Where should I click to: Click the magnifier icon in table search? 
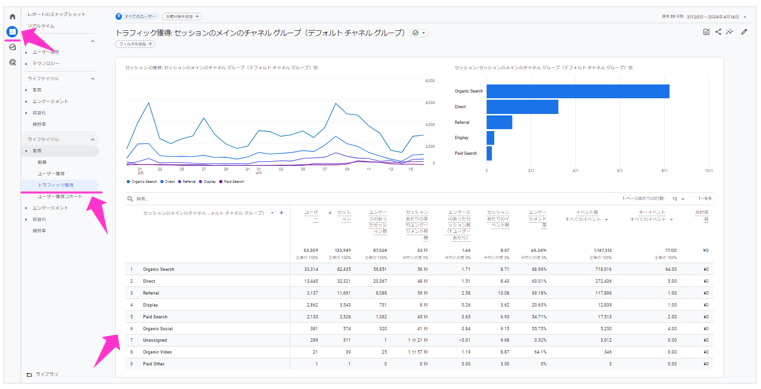click(130, 199)
